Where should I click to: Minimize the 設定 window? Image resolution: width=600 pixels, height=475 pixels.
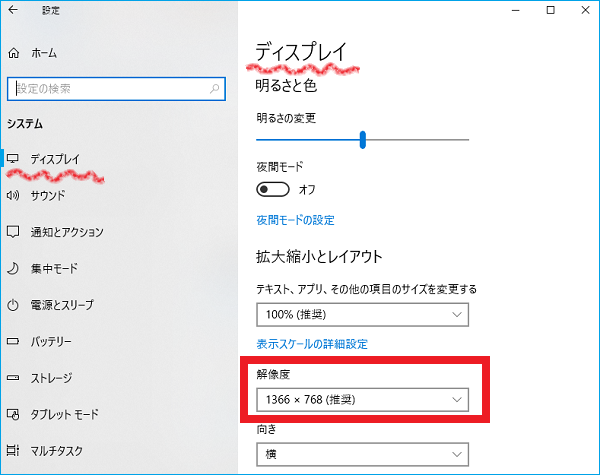516,10
